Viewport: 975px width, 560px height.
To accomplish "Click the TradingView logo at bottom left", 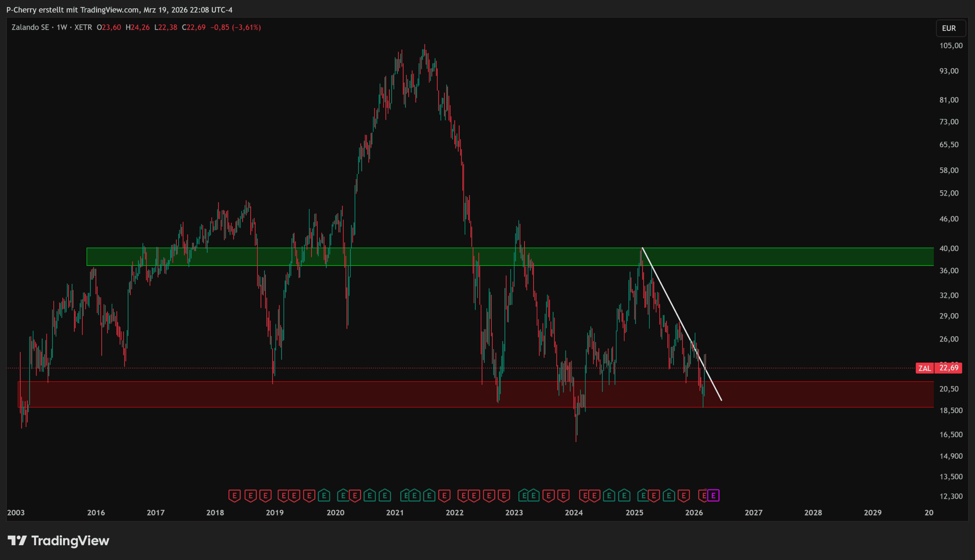I will click(x=59, y=541).
